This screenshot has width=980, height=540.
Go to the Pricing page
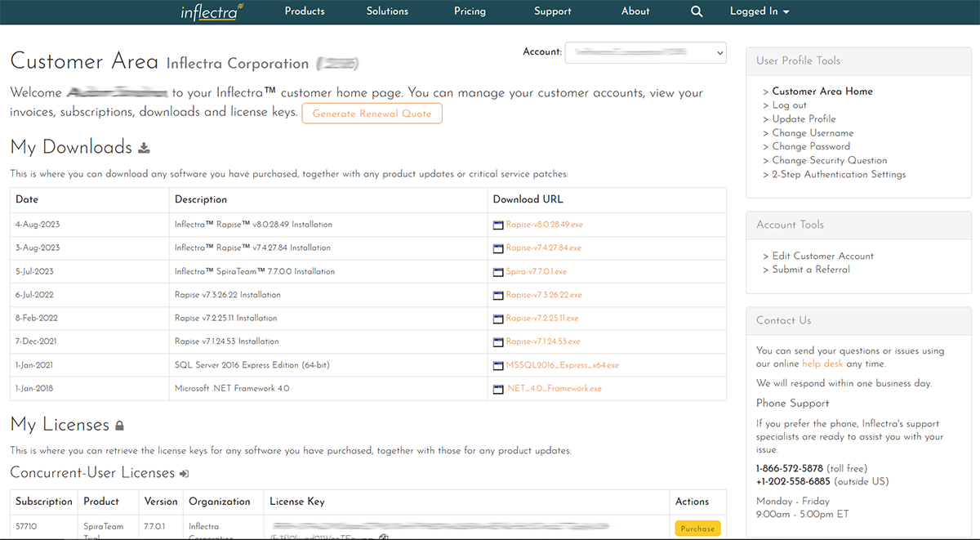click(x=470, y=11)
